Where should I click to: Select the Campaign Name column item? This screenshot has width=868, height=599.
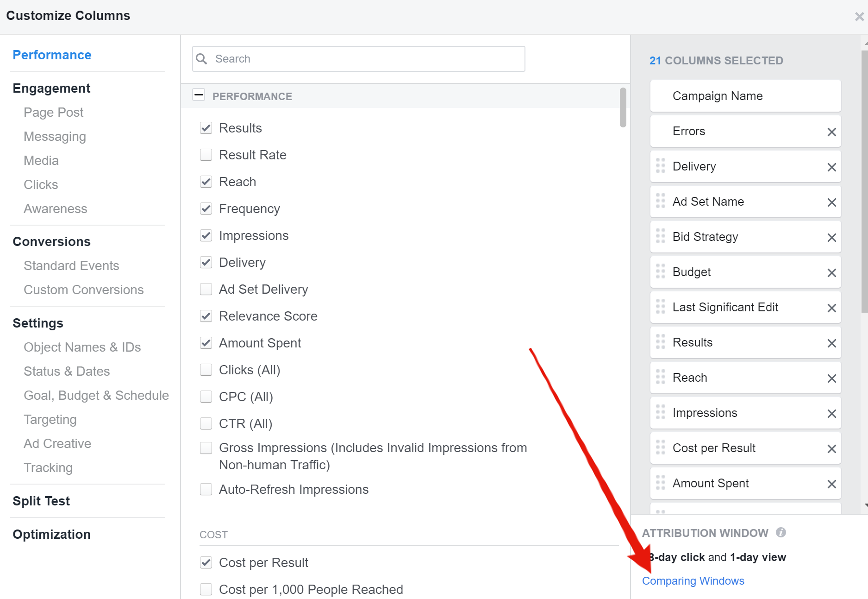[745, 96]
